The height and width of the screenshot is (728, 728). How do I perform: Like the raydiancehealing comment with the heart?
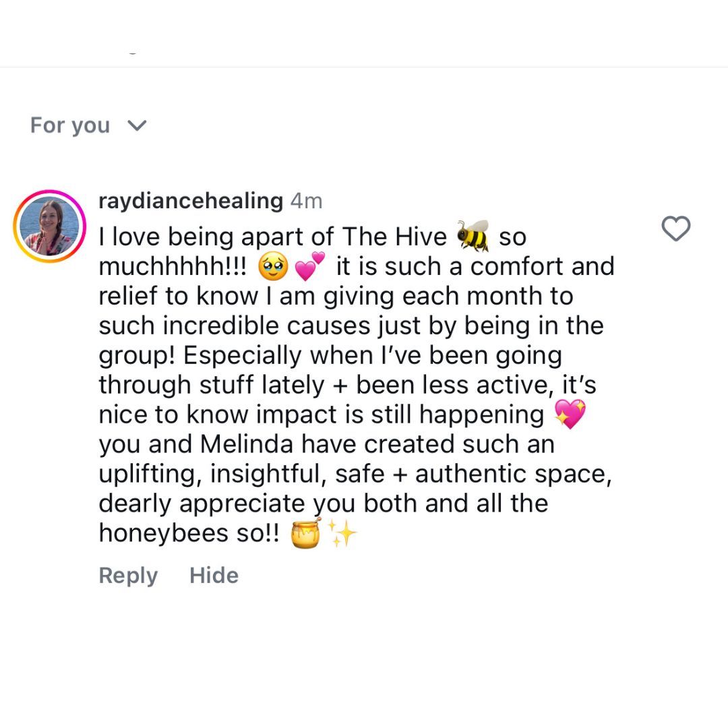pos(675,229)
